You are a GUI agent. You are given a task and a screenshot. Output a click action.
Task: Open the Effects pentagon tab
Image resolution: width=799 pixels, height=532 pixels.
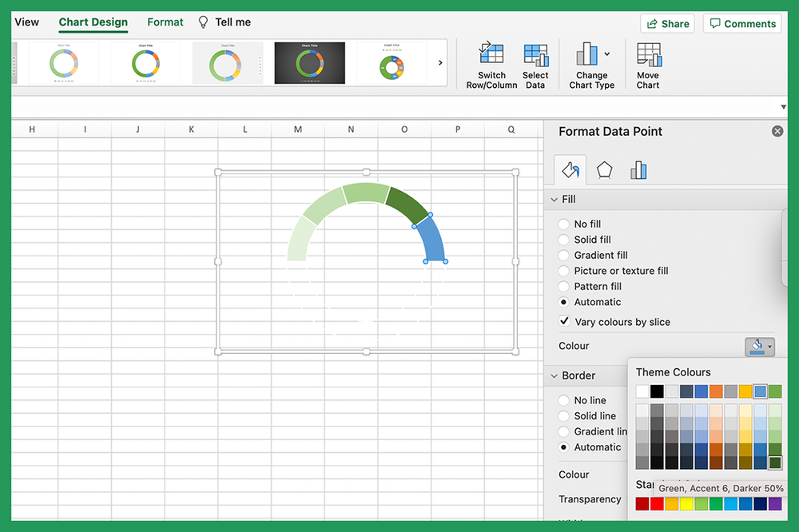click(603, 169)
